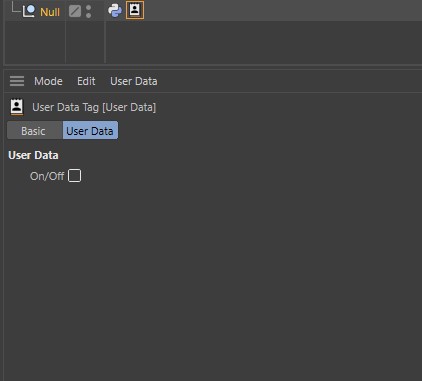Click User Data Tag [User Data] title
The width and height of the screenshot is (422, 381).
click(94, 107)
